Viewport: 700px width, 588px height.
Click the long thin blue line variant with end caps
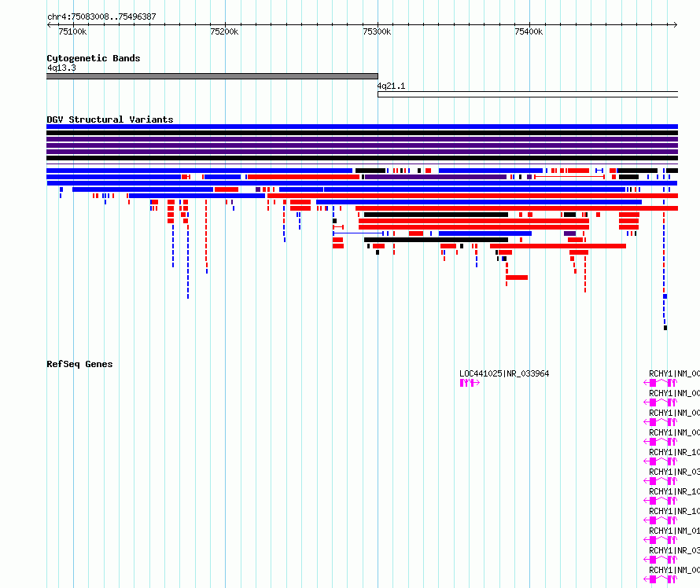tap(358, 233)
